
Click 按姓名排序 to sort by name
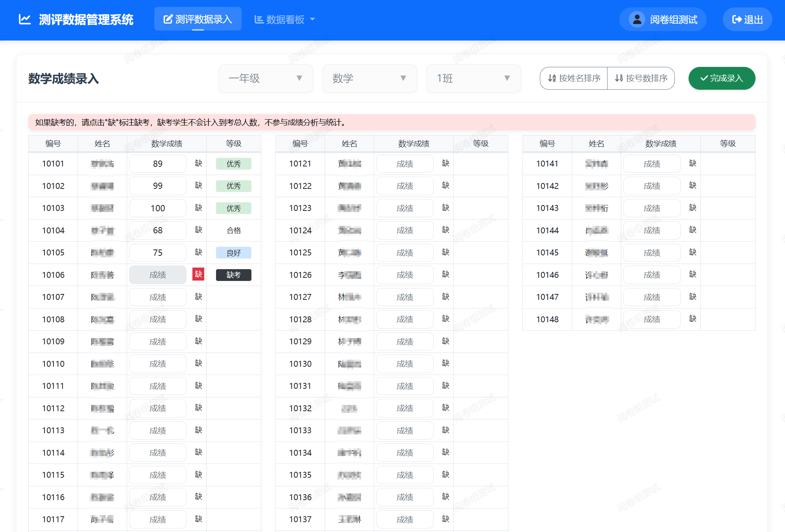point(573,78)
